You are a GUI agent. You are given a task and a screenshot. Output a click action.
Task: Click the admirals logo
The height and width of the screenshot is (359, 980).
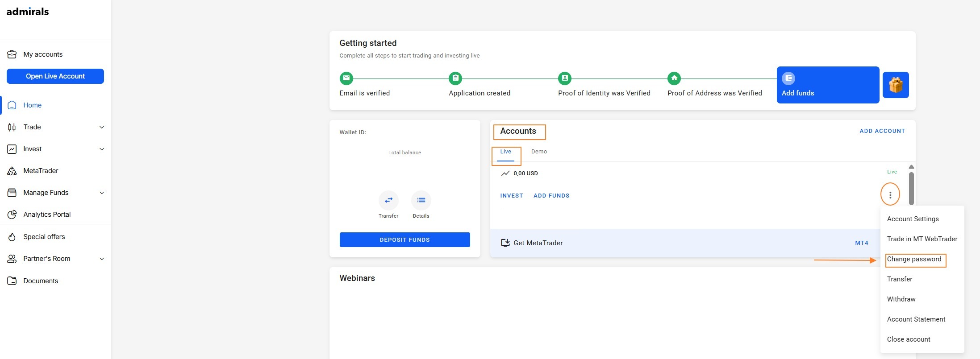point(28,12)
